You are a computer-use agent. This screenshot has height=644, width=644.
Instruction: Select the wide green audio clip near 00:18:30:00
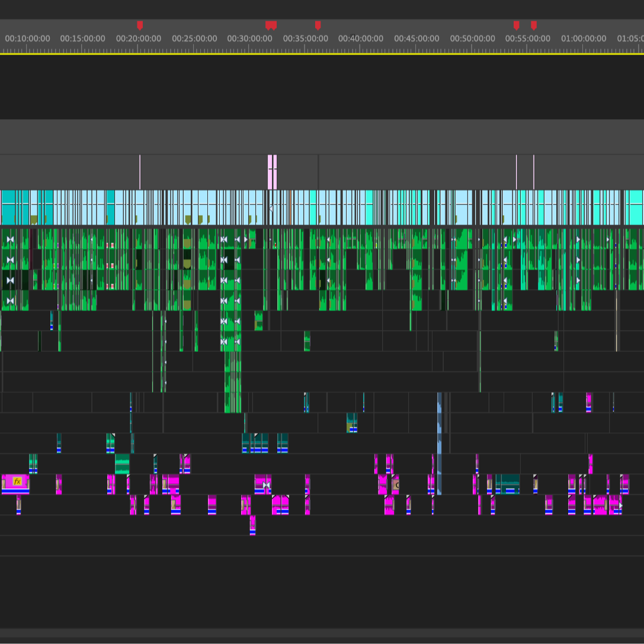[122, 464]
